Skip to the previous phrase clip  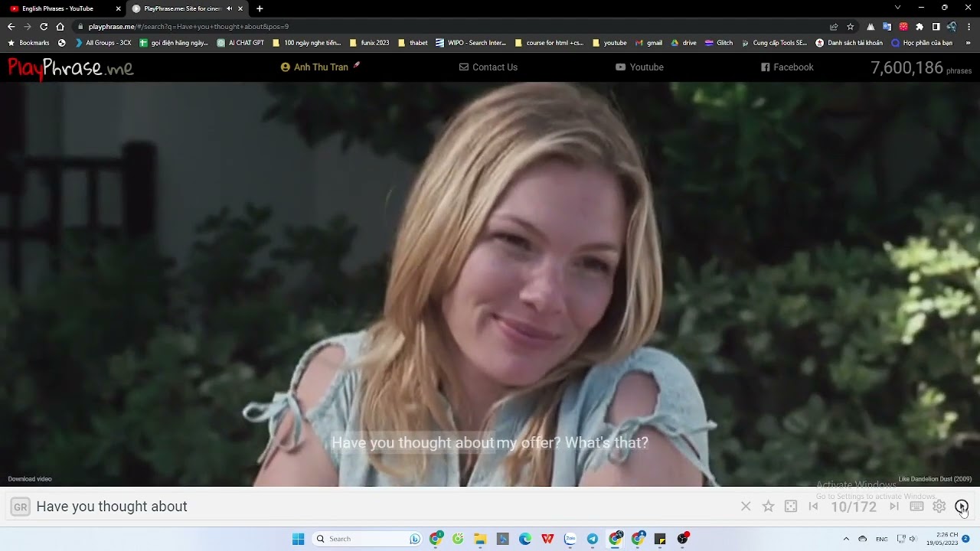click(x=813, y=507)
